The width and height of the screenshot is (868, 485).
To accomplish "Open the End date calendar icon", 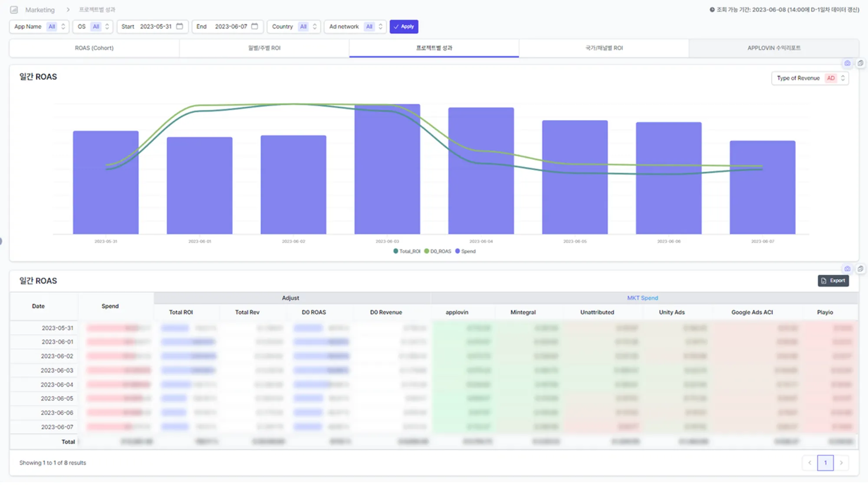I will click(x=255, y=26).
